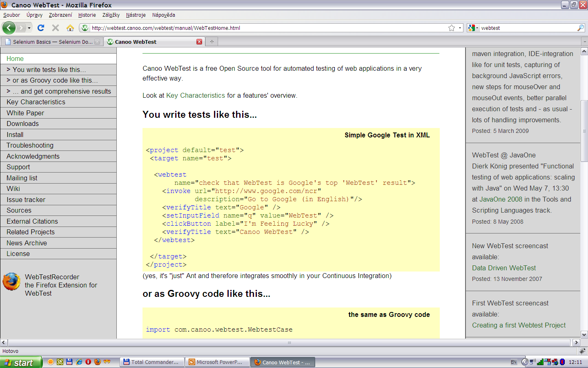Close the Selenium Basics tab
Screen dimensions: 588x368
97,42
